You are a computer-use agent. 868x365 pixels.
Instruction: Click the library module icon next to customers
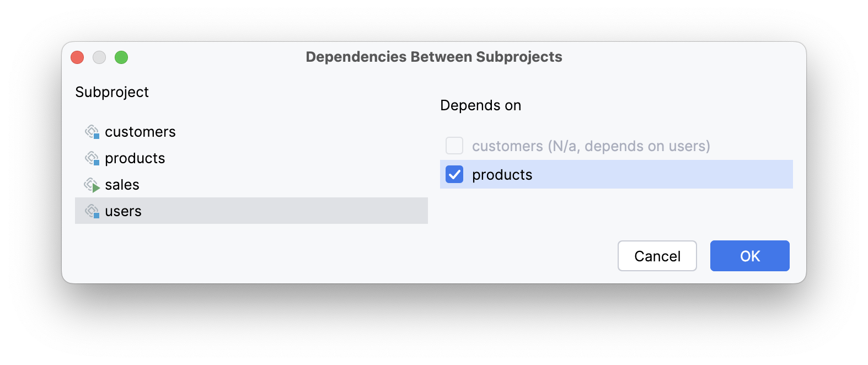93,131
